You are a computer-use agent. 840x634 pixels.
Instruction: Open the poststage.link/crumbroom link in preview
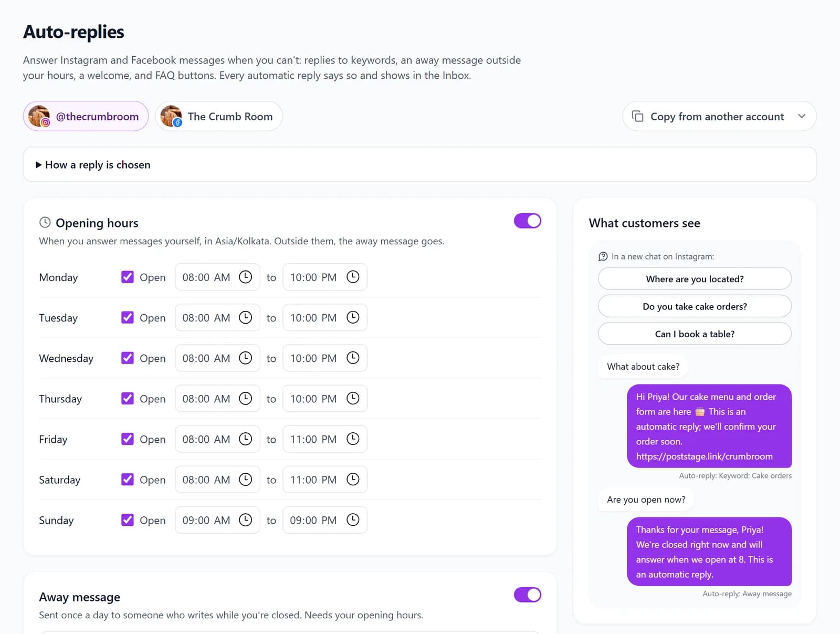click(x=704, y=456)
